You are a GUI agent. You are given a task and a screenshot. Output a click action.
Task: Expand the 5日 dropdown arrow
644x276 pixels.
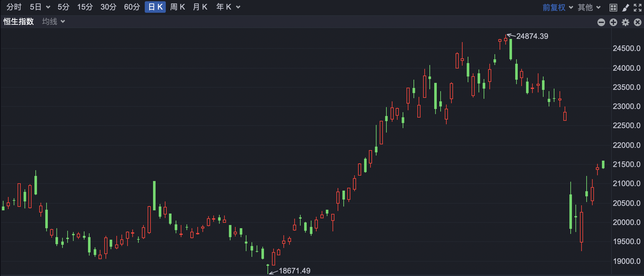pyautogui.click(x=48, y=7)
